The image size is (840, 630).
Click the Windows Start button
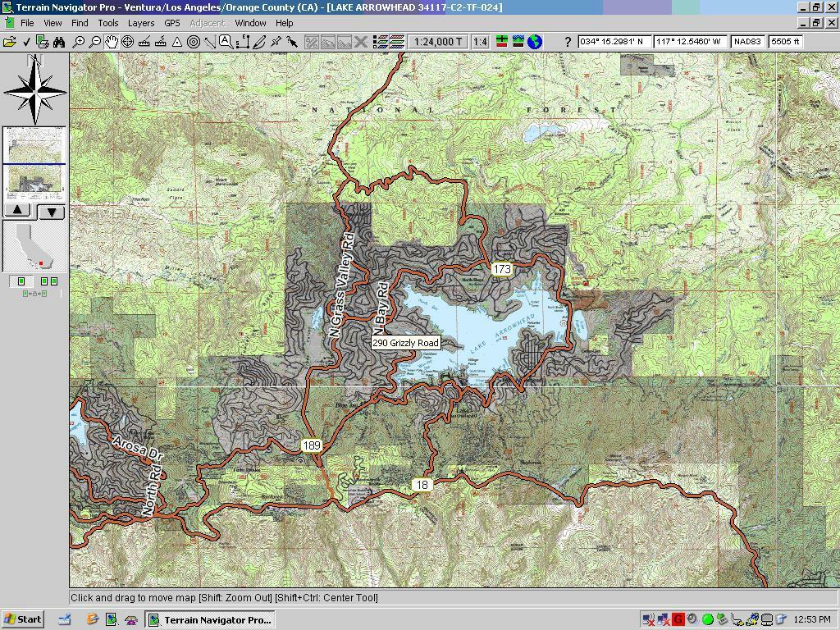pyautogui.click(x=23, y=619)
